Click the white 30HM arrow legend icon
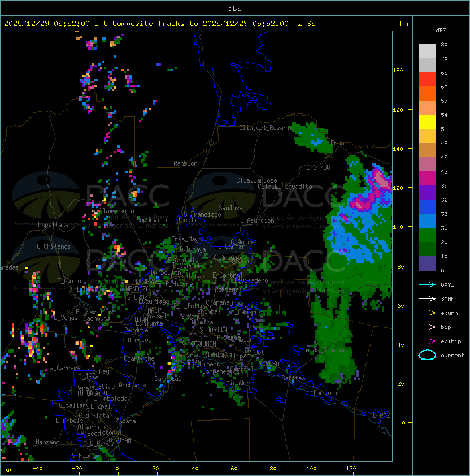 (x=427, y=298)
